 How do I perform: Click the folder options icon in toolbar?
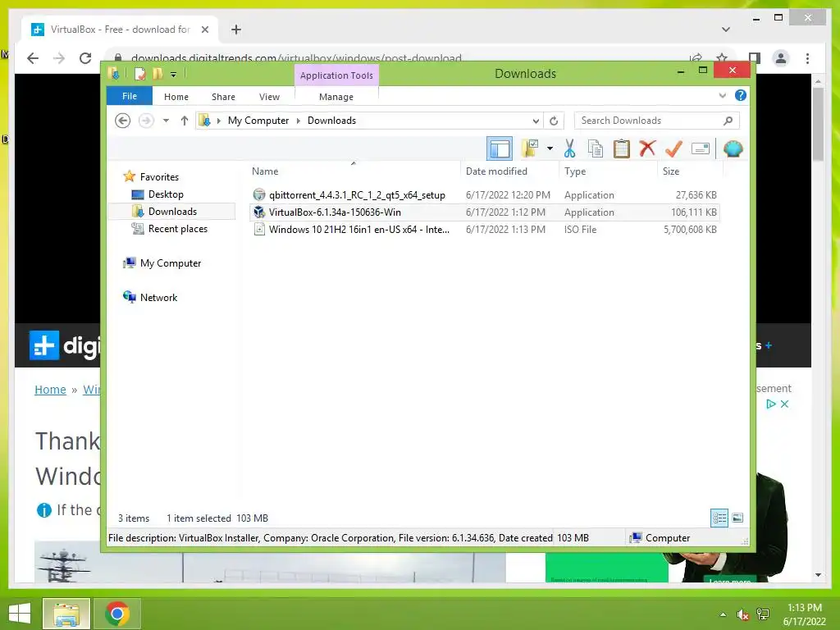pyautogui.click(x=531, y=148)
